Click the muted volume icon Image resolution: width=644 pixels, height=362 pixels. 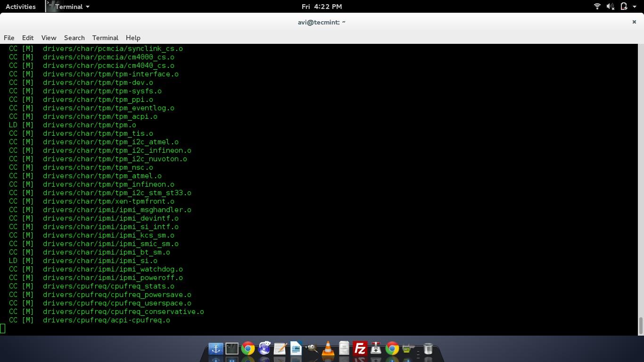pos(610,7)
